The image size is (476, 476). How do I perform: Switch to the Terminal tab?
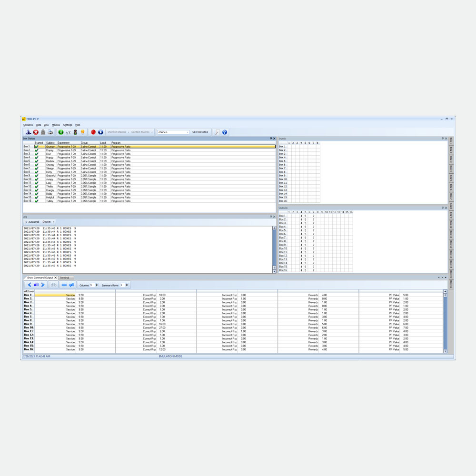64,278
